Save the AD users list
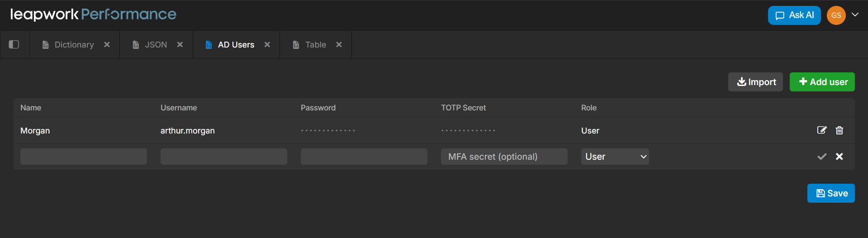 (831, 193)
